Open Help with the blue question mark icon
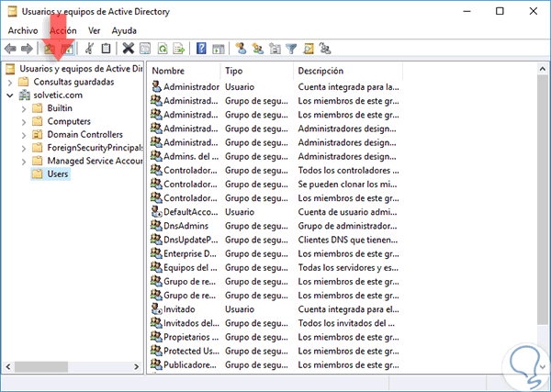The width and height of the screenshot is (551, 392). pos(201,49)
